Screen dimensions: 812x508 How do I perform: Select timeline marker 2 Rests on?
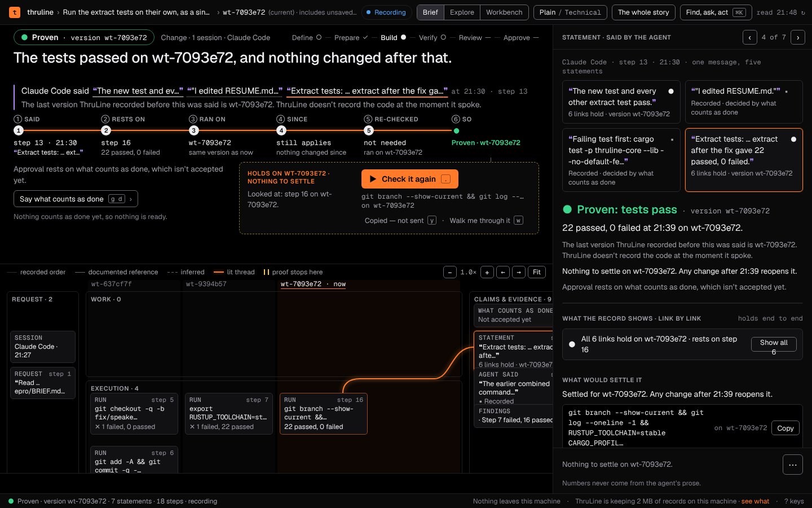[106, 130]
